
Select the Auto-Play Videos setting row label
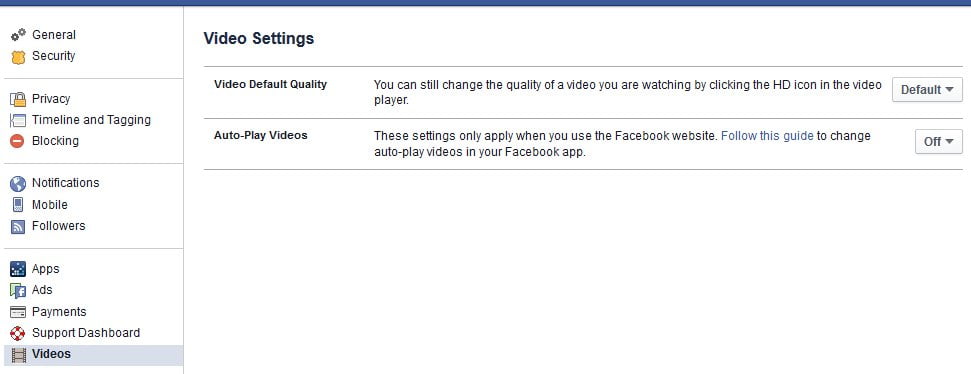pyautogui.click(x=261, y=135)
